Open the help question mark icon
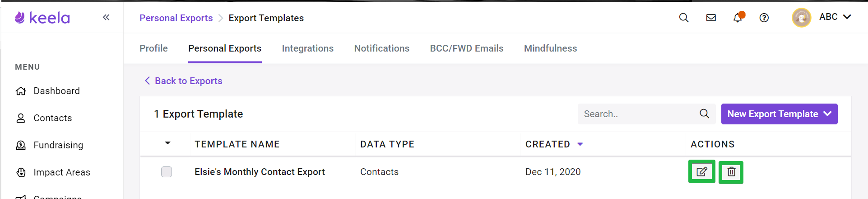 764,18
